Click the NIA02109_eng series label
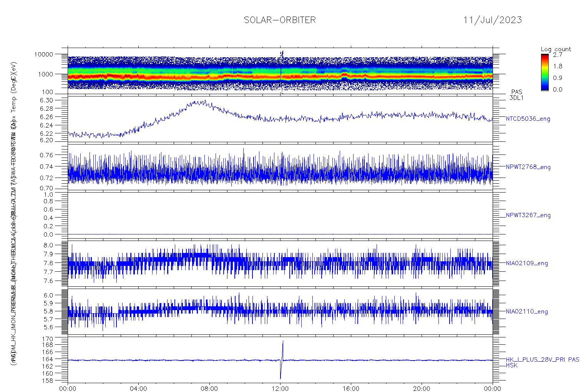Viewport: 581px width, 392px height. coord(527,264)
